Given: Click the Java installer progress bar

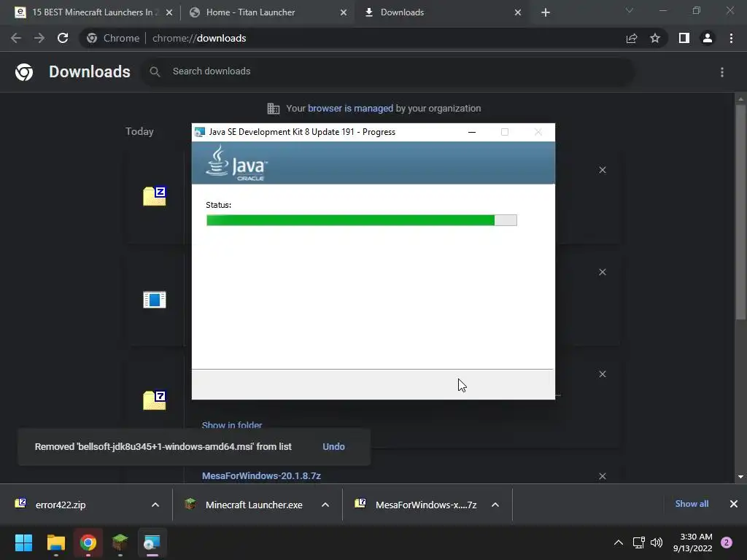Looking at the screenshot, I should click(362, 220).
